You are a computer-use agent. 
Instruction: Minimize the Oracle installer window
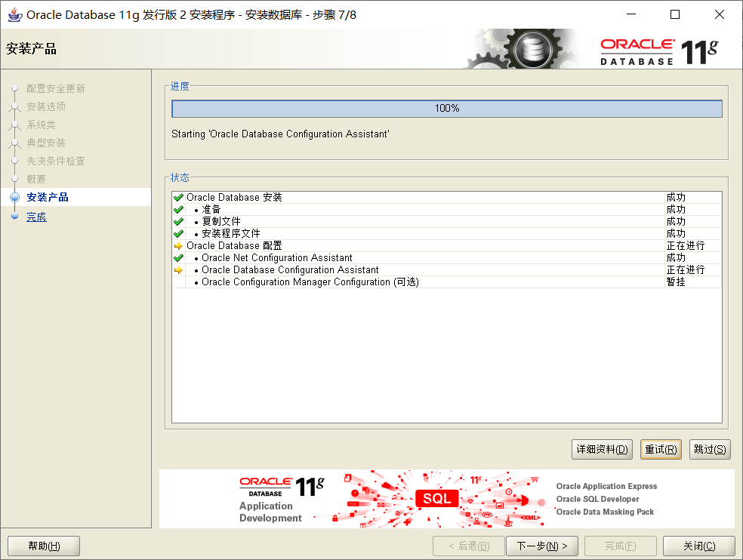pyautogui.click(x=631, y=14)
